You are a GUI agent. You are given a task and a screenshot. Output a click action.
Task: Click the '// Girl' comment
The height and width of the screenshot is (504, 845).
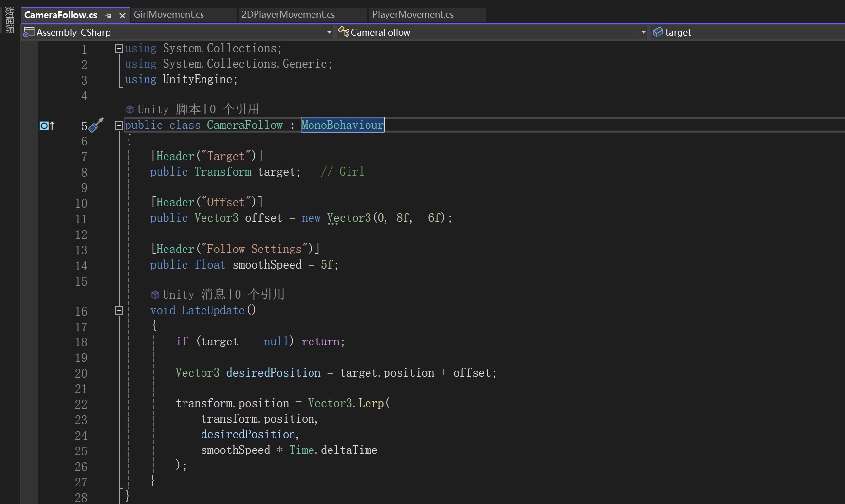(x=342, y=172)
